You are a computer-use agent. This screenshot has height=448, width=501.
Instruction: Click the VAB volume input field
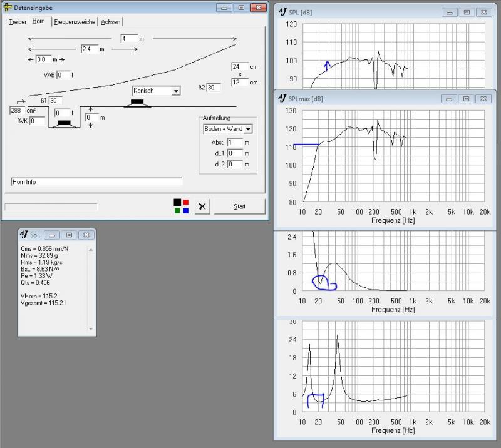(63, 75)
